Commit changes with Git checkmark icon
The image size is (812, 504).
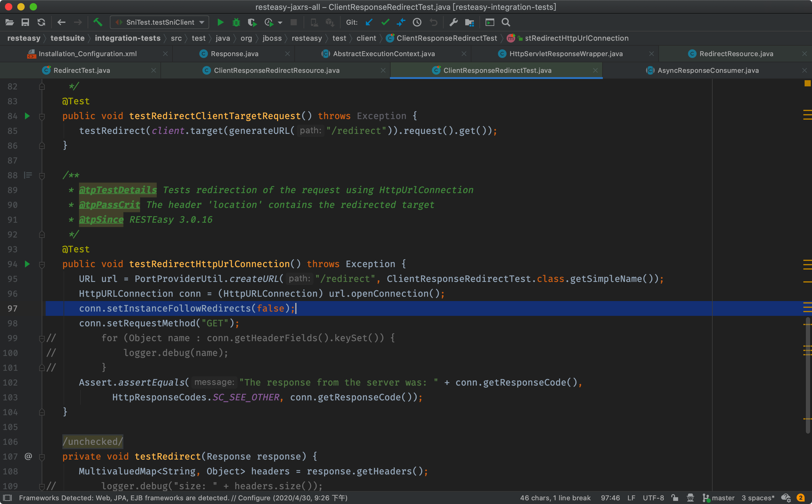tap(385, 22)
